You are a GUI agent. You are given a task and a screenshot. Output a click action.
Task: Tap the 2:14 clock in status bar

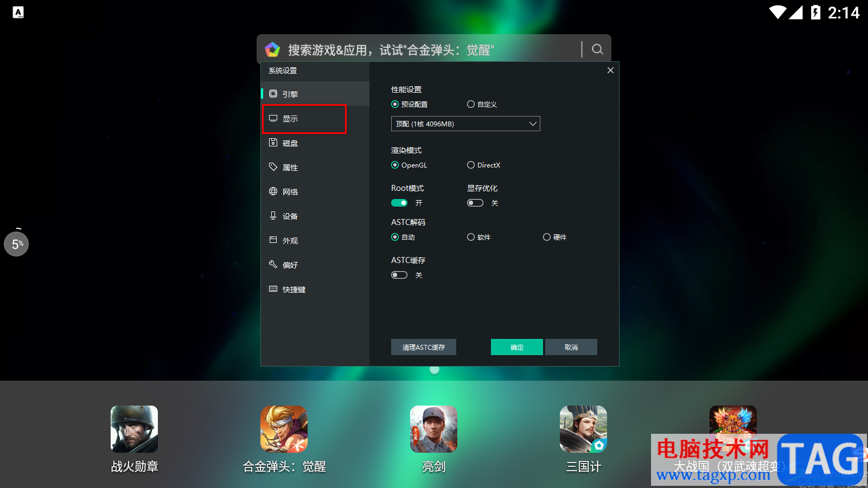point(844,12)
